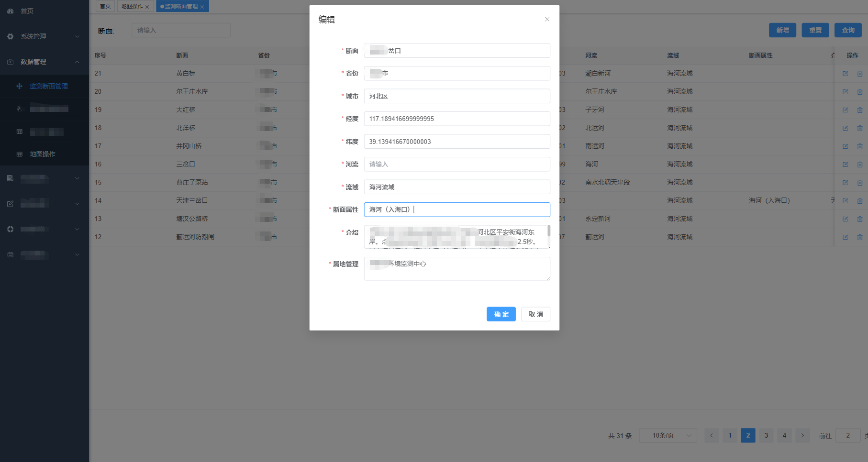This screenshot has height=462, width=868.
Task: Click the delete icon for 黄白桥 row
Action: (859, 74)
